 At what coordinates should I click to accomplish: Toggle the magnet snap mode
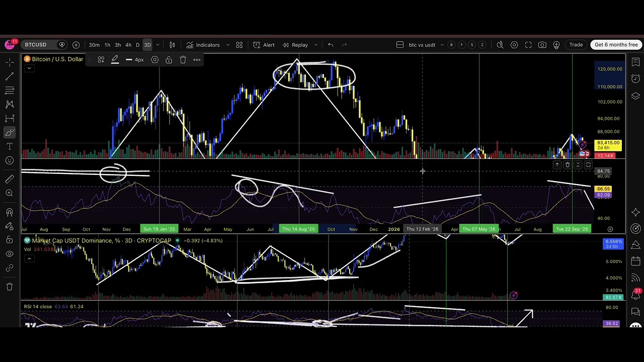click(x=10, y=212)
